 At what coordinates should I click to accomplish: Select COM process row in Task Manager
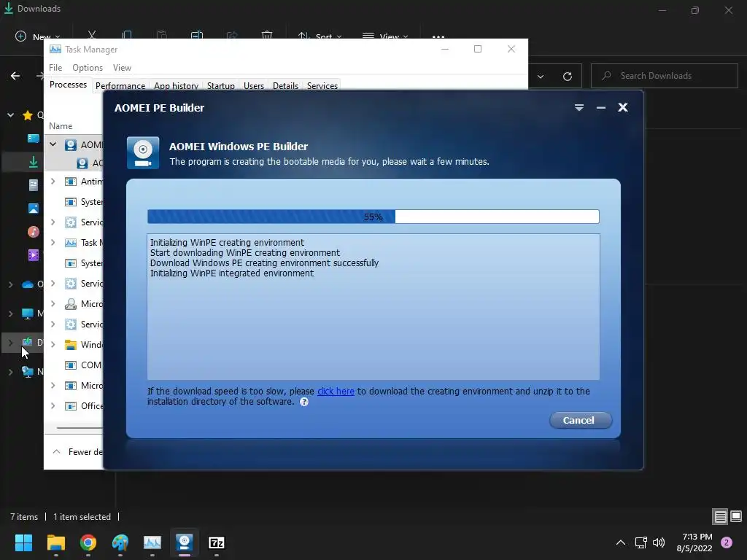point(74,365)
